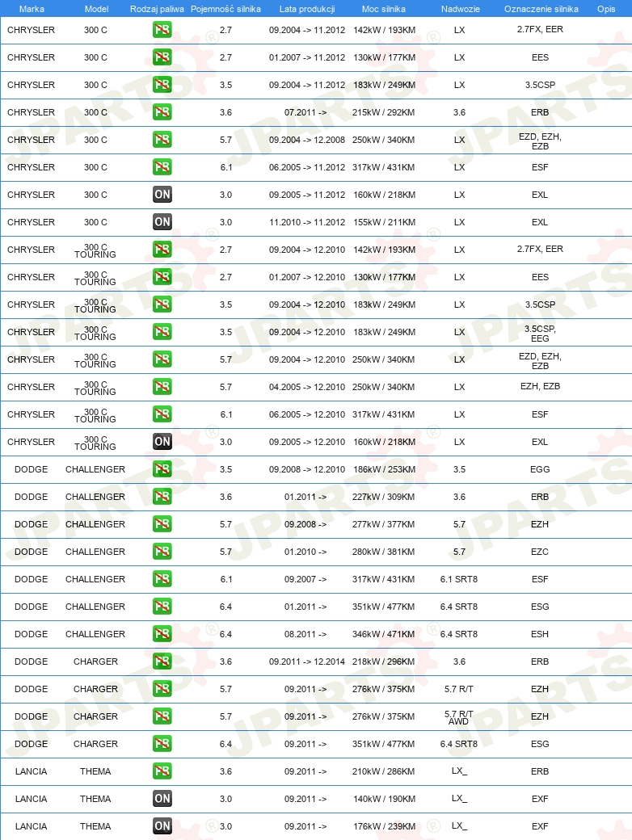
Task: Click petrol icon in 300 C 5.7 12.2008 row
Action: (x=162, y=140)
